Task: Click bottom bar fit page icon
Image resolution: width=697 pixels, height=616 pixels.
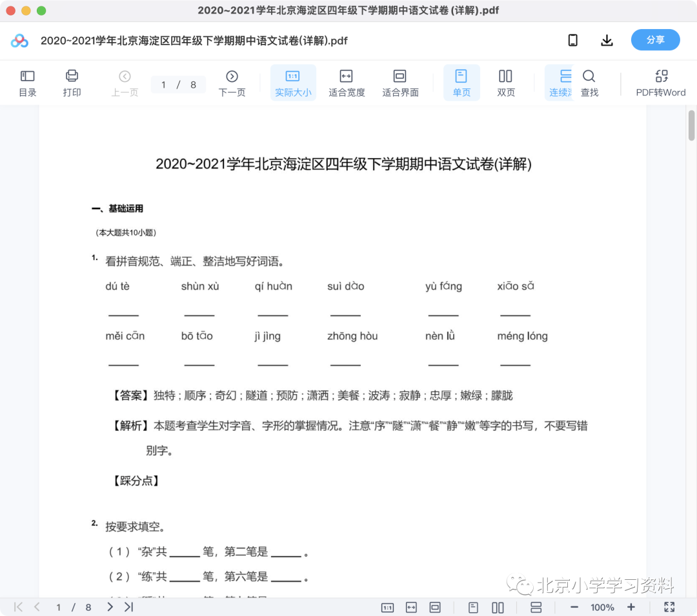Action: 435,608
